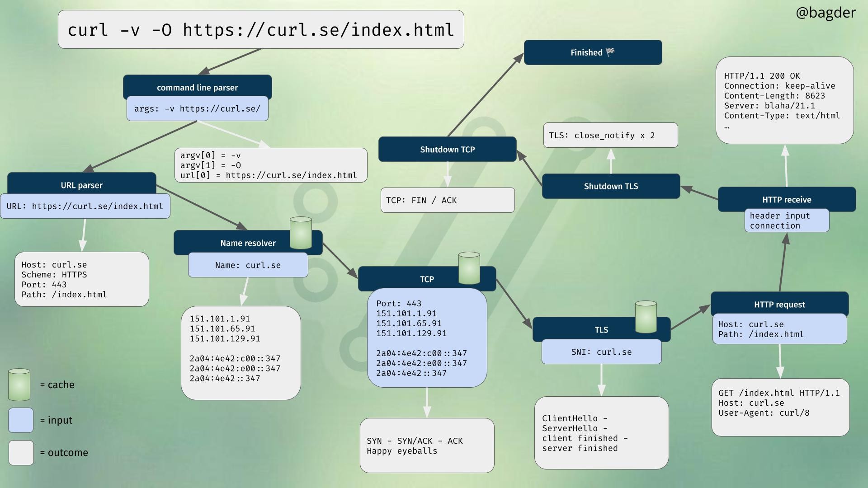Click the cache cylinder on TLS box
The image size is (868, 488).
tap(646, 317)
